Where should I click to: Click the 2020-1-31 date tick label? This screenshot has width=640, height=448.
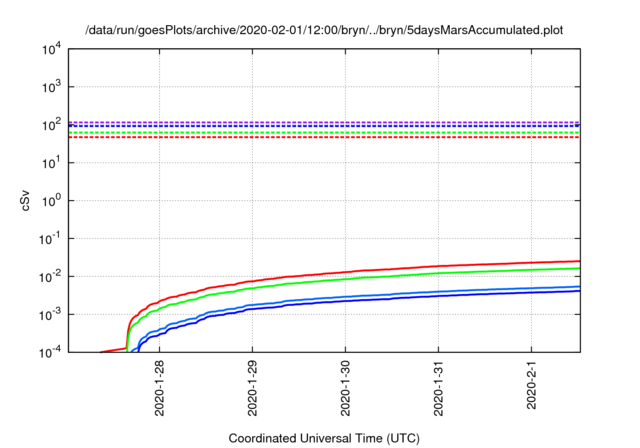coord(438,388)
